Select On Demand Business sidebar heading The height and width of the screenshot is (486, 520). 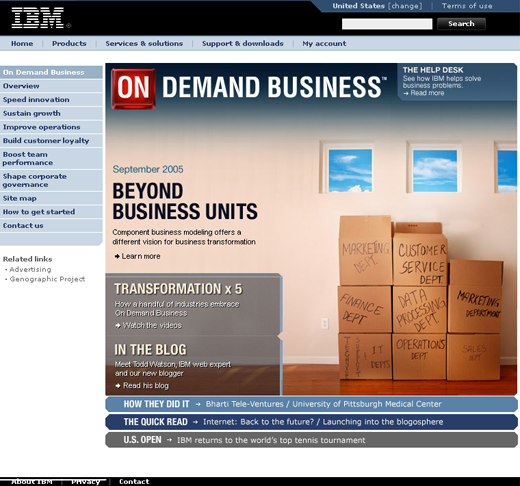51,72
